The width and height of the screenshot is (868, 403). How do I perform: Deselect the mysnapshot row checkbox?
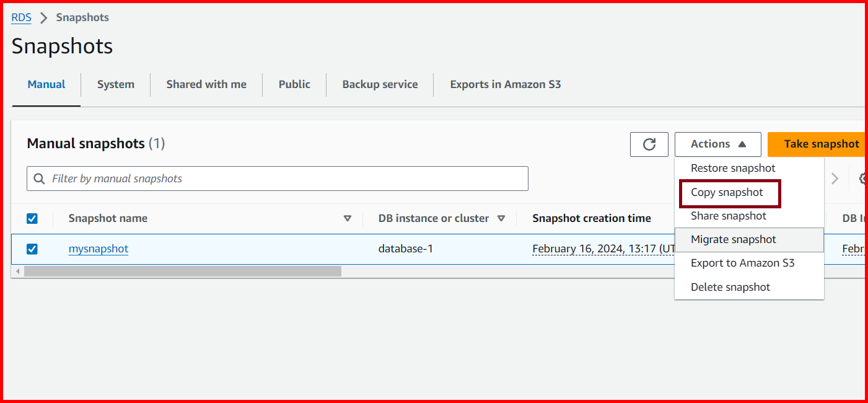pos(32,249)
